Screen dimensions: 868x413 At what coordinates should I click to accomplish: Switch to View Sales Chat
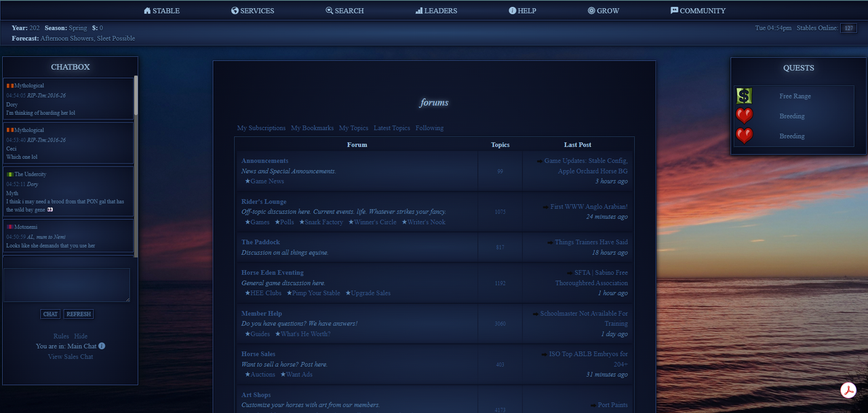pyautogui.click(x=71, y=357)
